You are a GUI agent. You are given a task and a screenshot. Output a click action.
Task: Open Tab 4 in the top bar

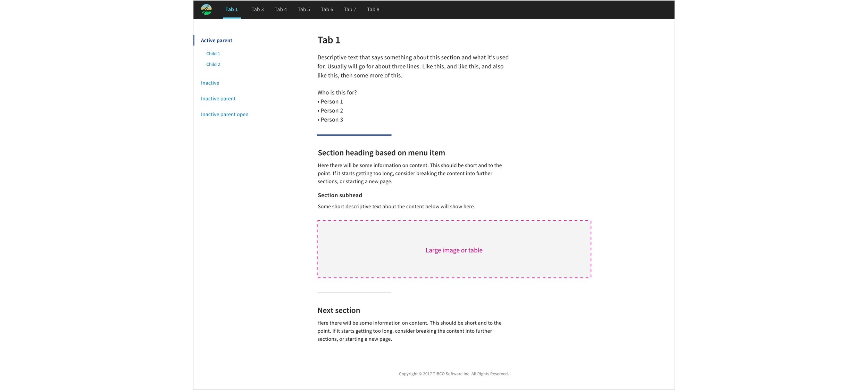click(x=281, y=9)
